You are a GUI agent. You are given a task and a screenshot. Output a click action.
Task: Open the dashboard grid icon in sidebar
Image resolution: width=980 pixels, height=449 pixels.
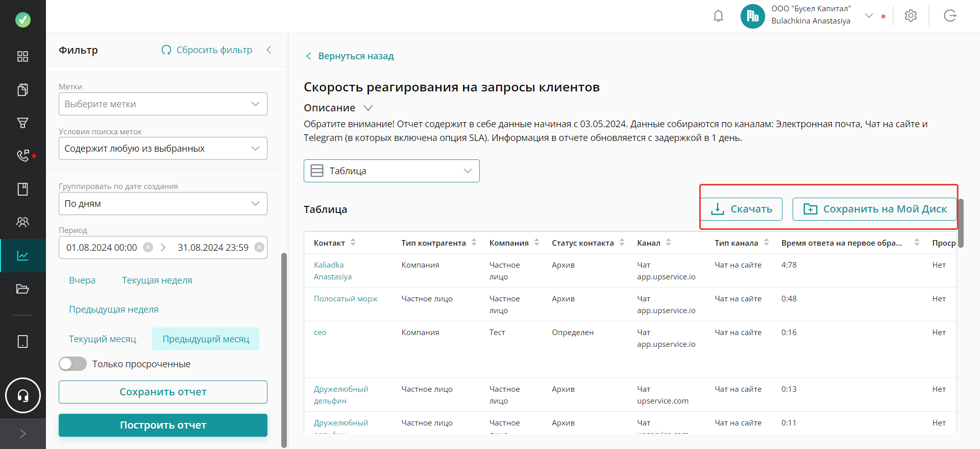[x=23, y=56]
